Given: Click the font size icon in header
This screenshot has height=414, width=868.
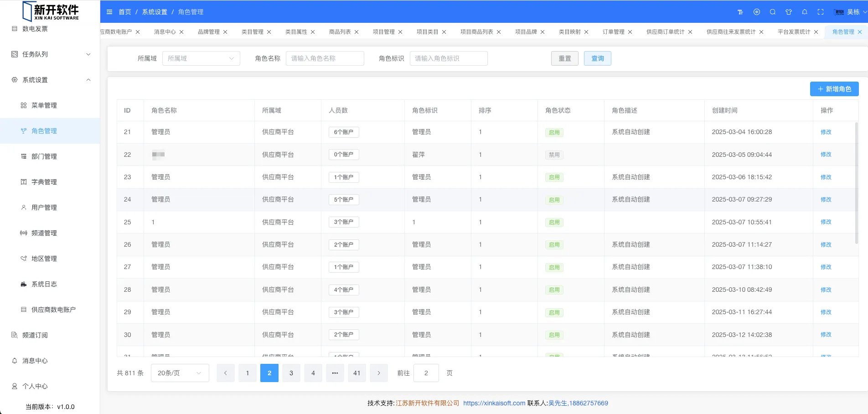Looking at the screenshot, I should (x=740, y=12).
